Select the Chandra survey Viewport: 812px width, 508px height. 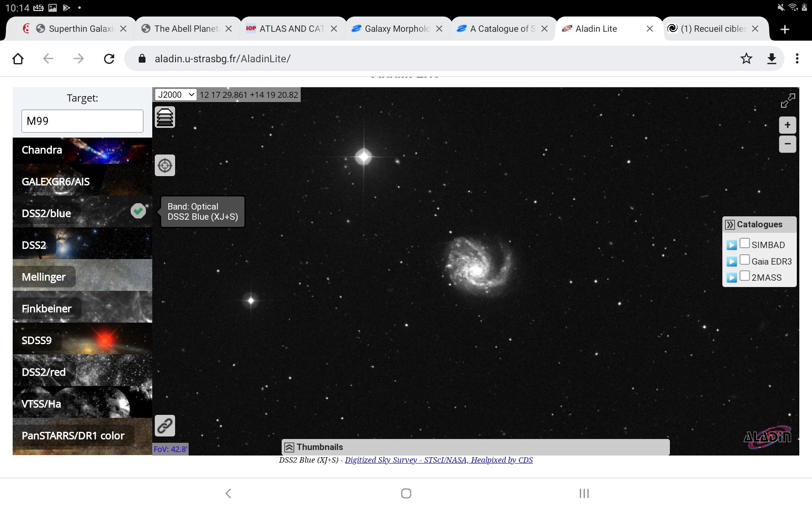click(x=82, y=150)
